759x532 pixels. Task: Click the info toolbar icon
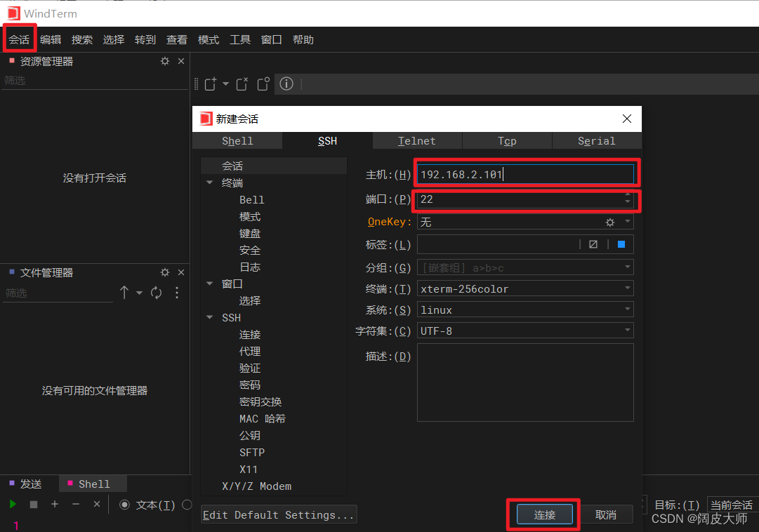[286, 84]
